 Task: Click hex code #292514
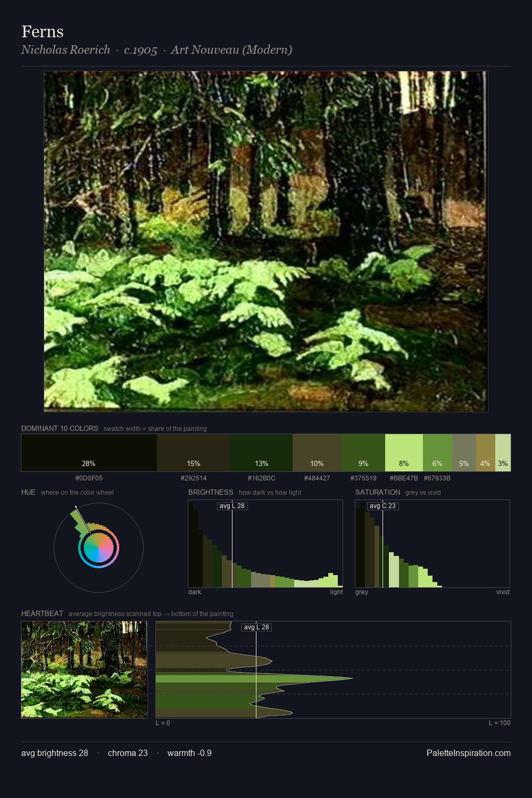pos(194,478)
